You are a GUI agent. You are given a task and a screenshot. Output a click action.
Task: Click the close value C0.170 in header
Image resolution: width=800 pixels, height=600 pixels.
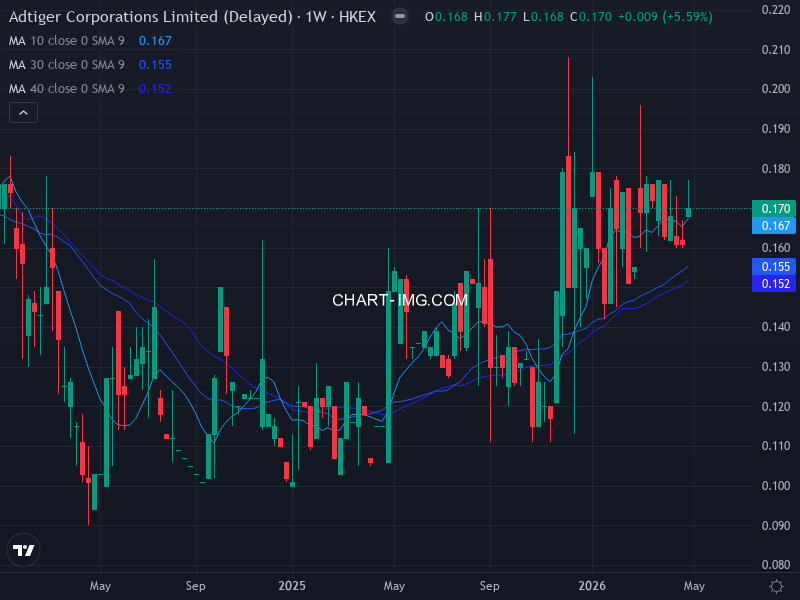[x=591, y=17]
